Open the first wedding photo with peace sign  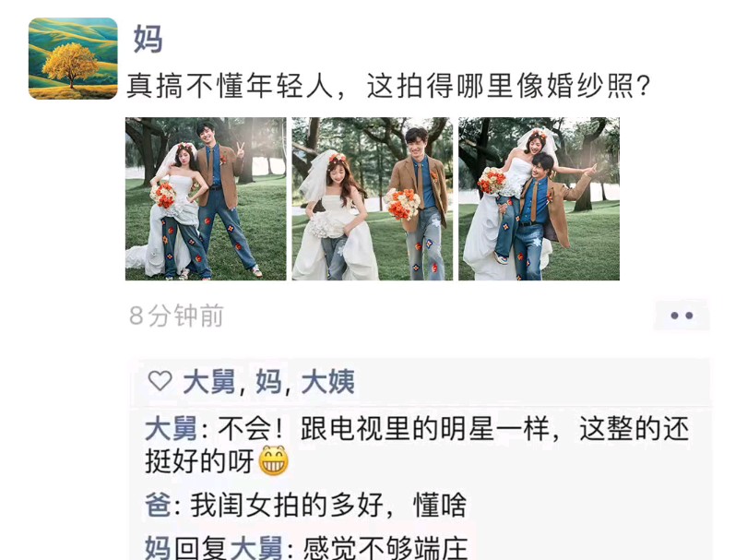tap(206, 198)
